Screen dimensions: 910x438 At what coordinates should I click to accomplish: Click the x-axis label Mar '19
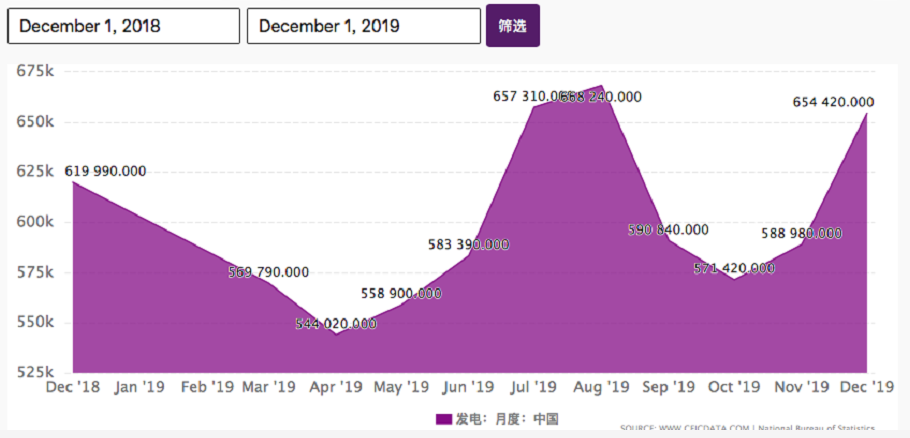tap(269, 386)
